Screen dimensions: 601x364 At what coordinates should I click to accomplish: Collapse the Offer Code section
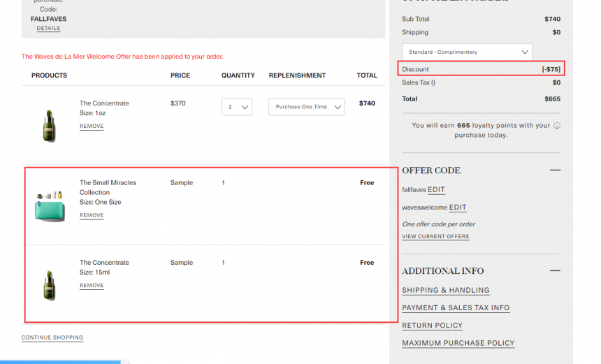[555, 170]
